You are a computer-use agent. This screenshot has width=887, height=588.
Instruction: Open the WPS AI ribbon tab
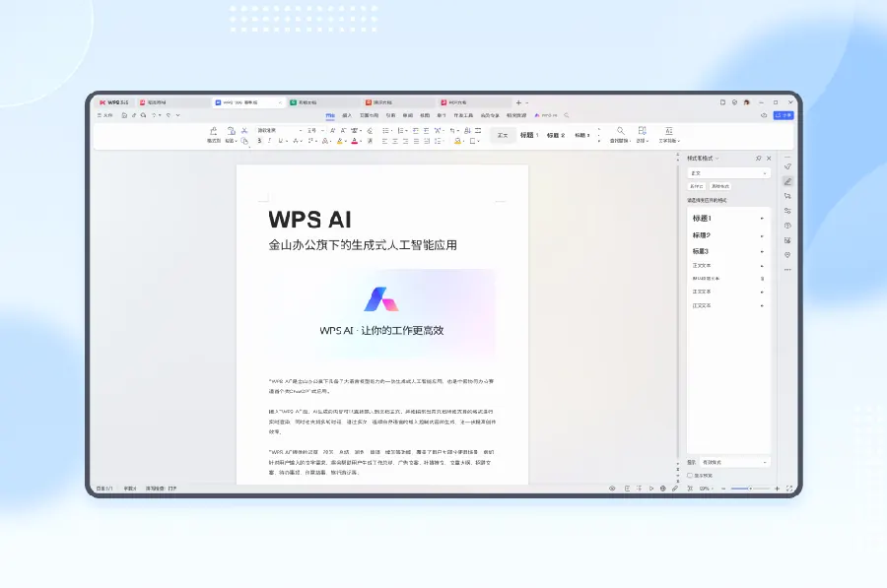pos(546,115)
